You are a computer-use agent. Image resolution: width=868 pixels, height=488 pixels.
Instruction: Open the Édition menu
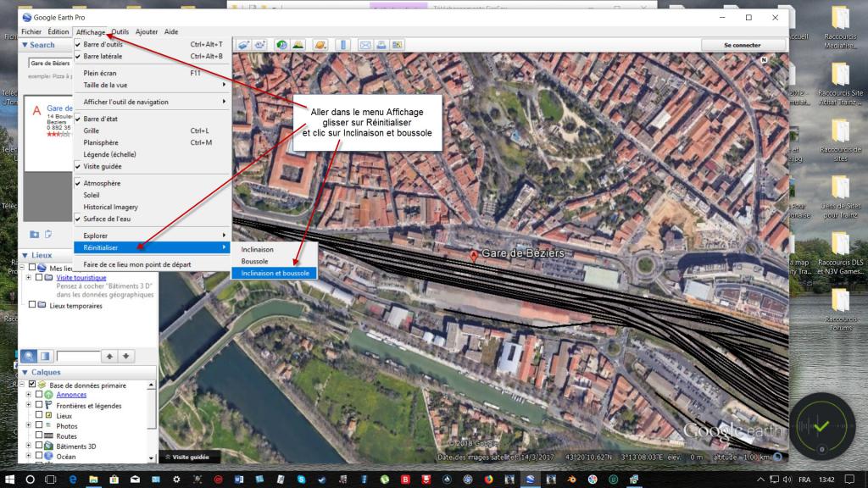[58, 32]
